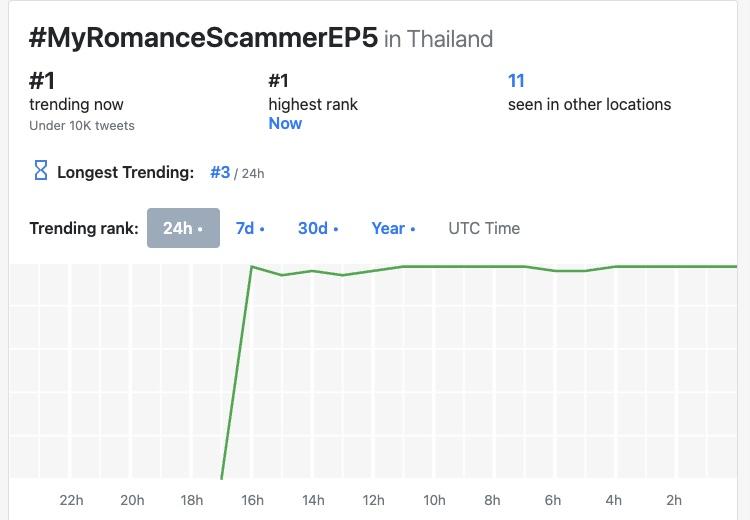Click the 16h time axis label
This screenshot has width=750, height=520.
click(x=252, y=500)
